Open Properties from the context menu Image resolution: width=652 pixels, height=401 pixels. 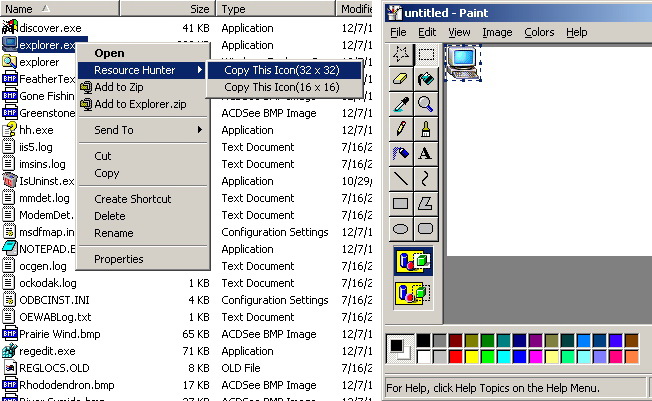142,259
